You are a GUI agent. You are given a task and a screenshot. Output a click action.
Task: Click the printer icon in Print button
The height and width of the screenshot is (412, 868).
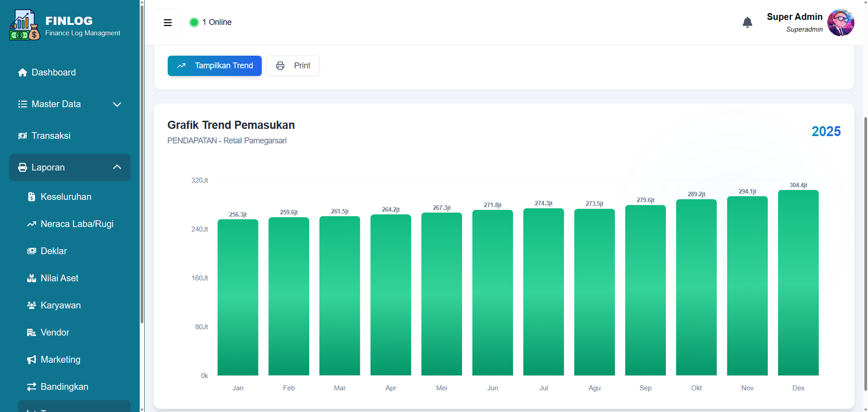[x=280, y=66]
